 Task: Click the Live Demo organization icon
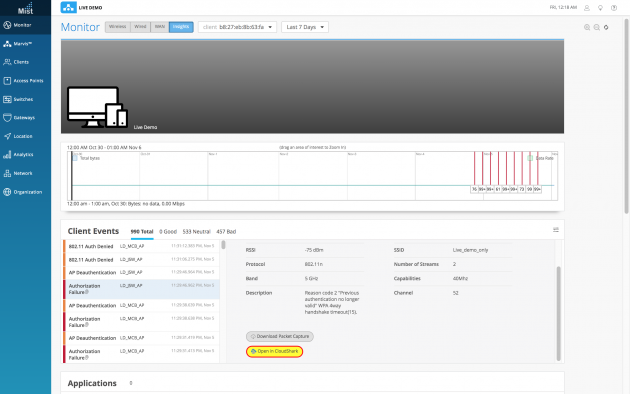tap(68, 7)
